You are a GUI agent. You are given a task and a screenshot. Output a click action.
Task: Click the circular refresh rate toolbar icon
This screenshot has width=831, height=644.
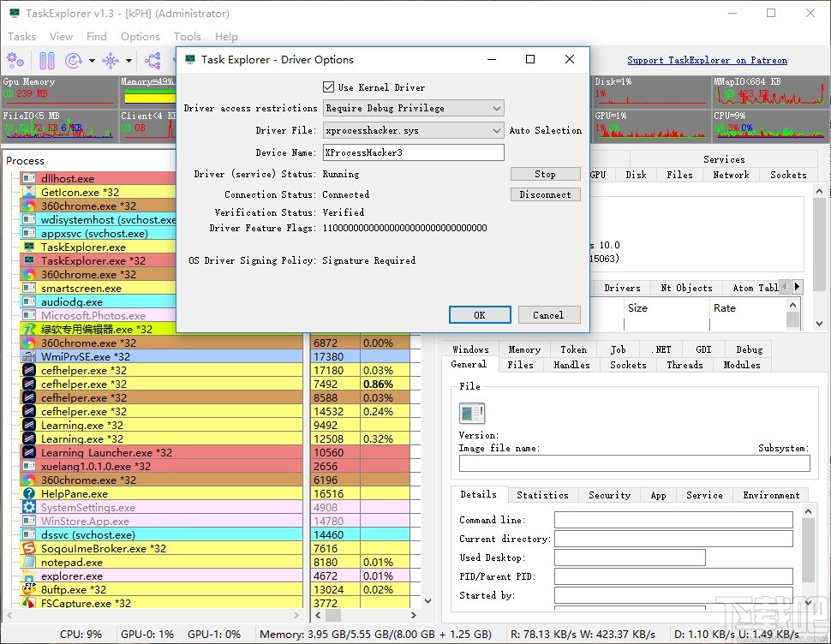click(x=74, y=60)
